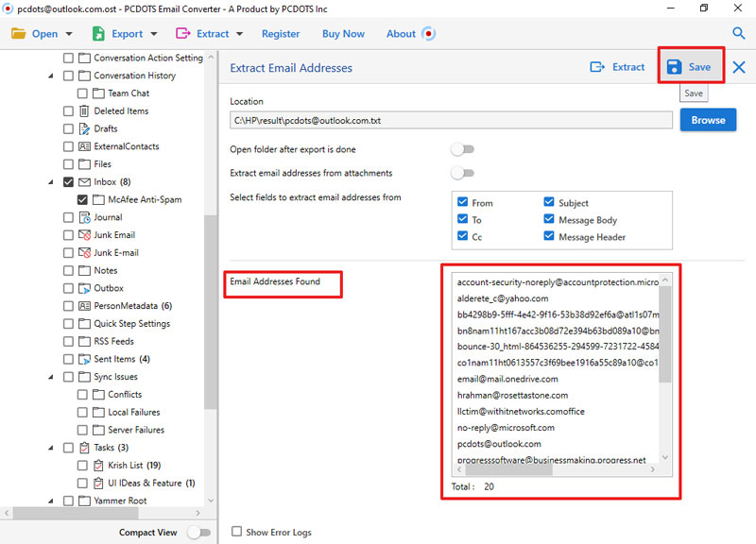Check the Show Error Logs checkbox
756x544 pixels.
[x=236, y=532]
